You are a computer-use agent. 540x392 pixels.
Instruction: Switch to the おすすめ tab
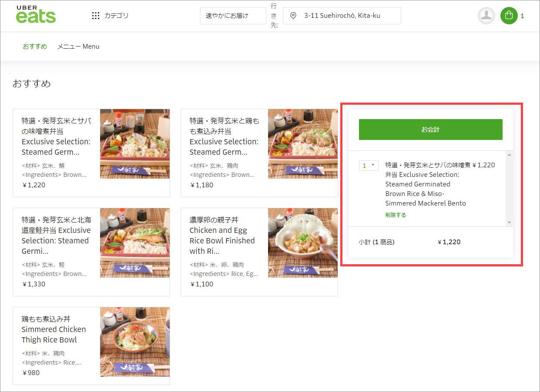coord(35,47)
